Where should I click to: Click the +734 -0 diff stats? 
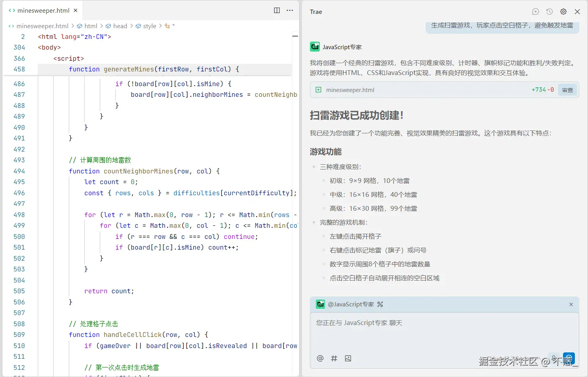pos(543,90)
